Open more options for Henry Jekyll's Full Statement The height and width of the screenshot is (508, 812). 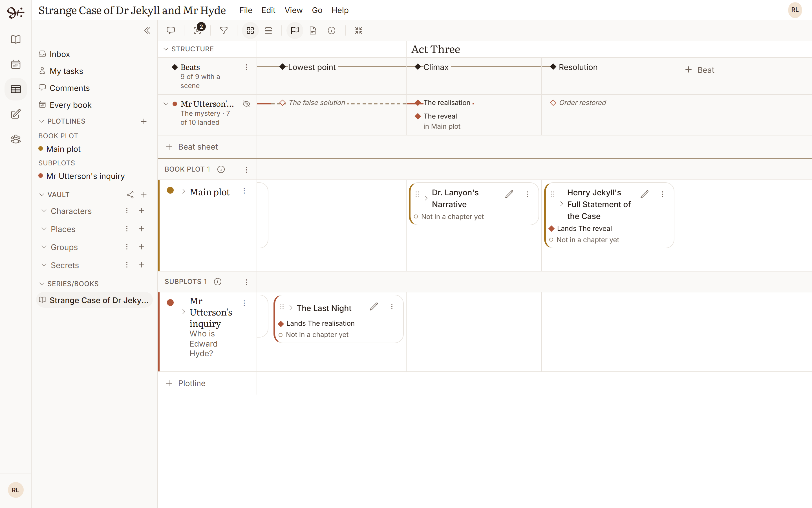click(x=662, y=194)
